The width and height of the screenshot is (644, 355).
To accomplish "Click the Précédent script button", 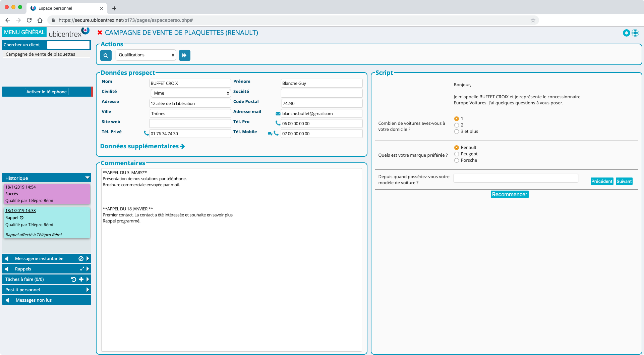I will tap(602, 181).
